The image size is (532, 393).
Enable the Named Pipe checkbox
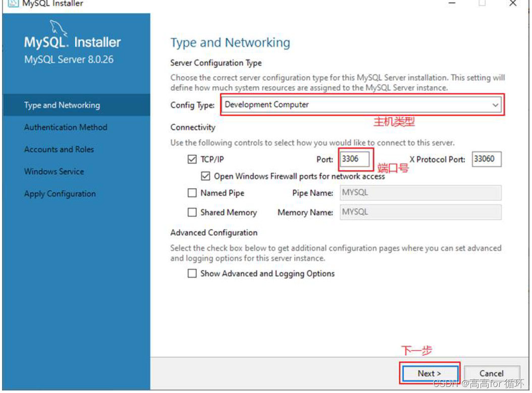click(x=192, y=193)
